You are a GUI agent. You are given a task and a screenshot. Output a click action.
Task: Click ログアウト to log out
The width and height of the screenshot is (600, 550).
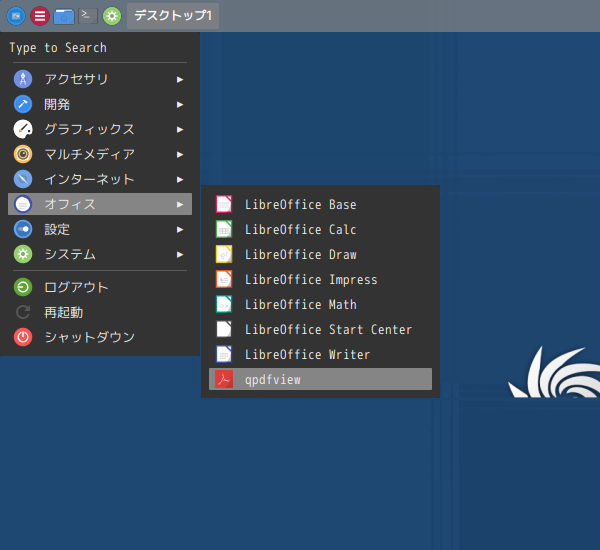pyautogui.click(x=75, y=287)
